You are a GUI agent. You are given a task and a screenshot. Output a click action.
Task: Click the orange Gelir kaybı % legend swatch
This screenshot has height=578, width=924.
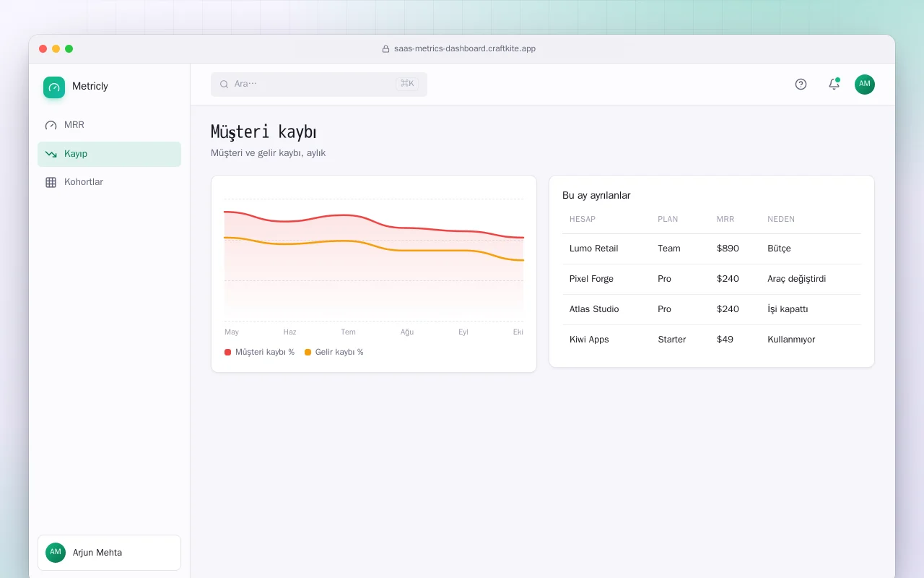point(308,353)
